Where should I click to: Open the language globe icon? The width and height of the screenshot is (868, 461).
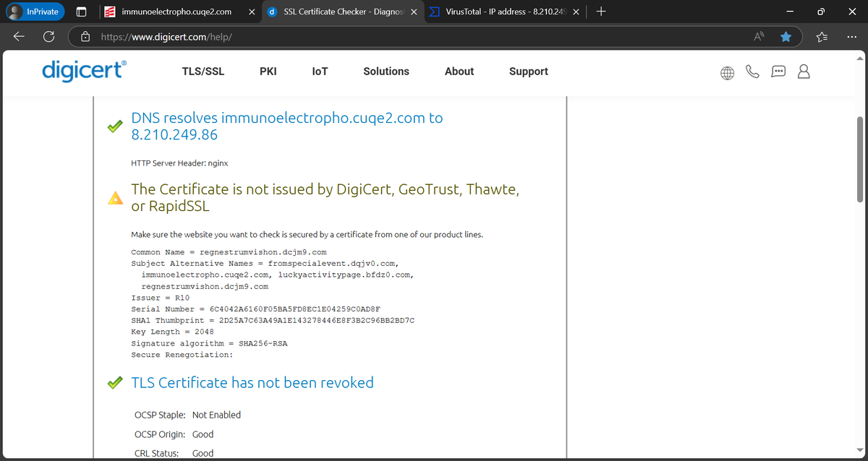point(728,72)
